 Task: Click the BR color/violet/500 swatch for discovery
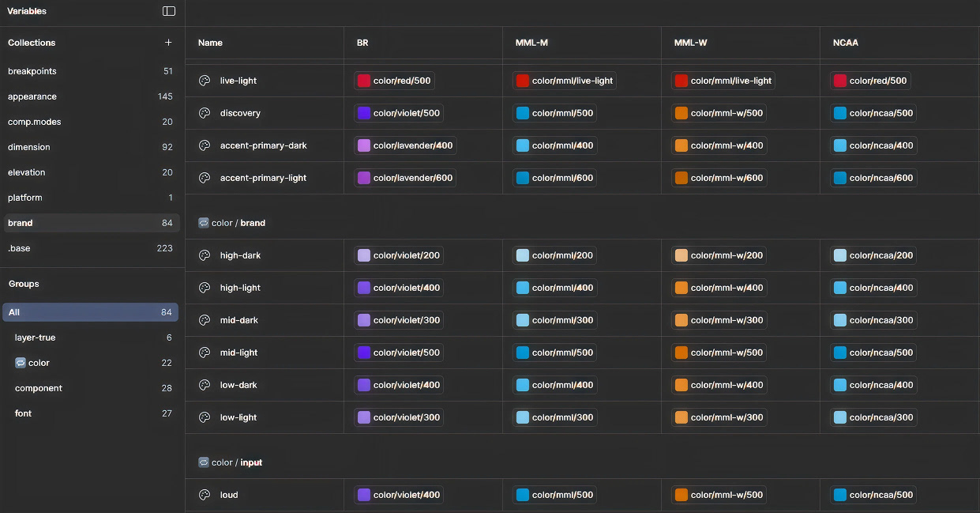tap(364, 113)
